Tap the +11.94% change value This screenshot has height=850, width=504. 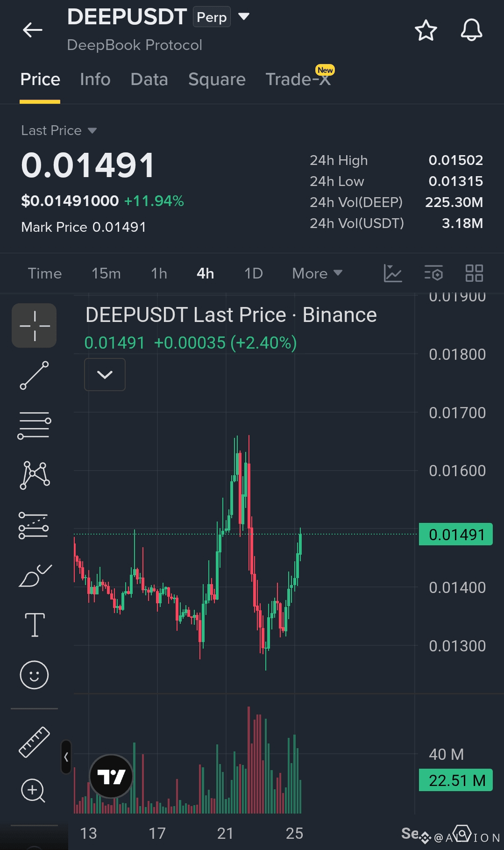pyautogui.click(x=154, y=201)
